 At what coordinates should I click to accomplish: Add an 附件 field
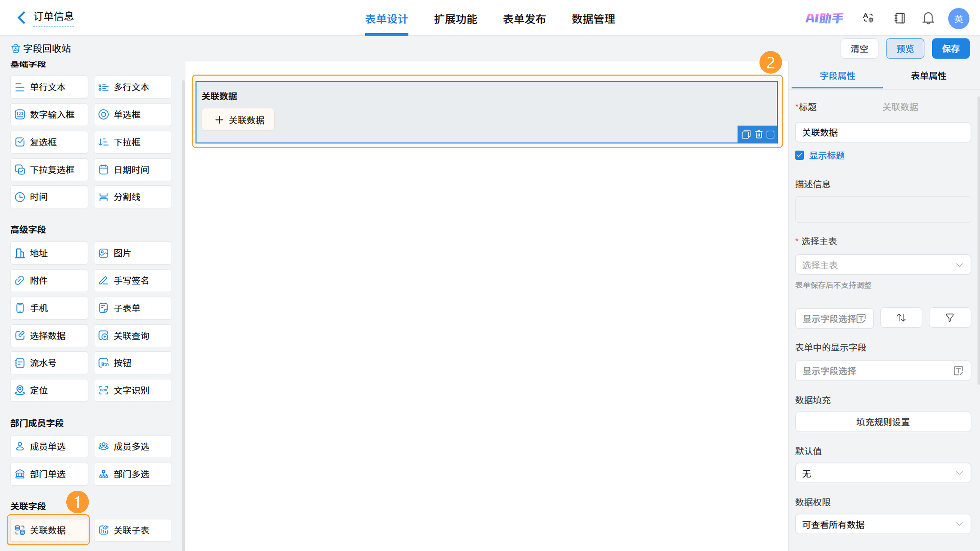point(49,281)
